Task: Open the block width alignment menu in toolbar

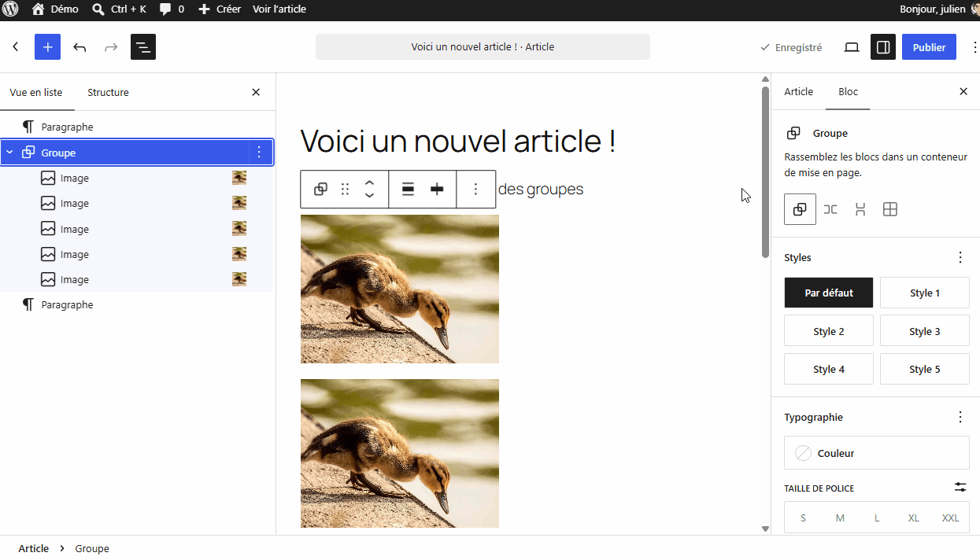Action: coord(408,189)
